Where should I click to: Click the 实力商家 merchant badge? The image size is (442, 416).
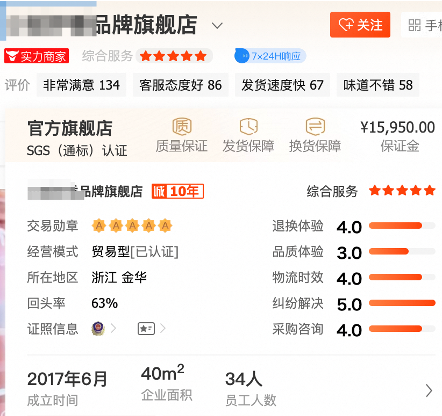tap(37, 56)
